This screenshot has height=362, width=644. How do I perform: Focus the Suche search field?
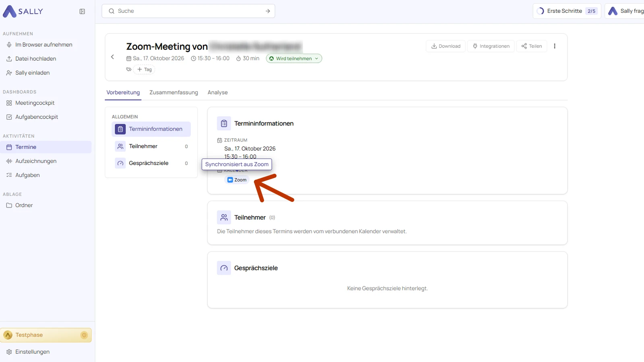[x=188, y=11]
